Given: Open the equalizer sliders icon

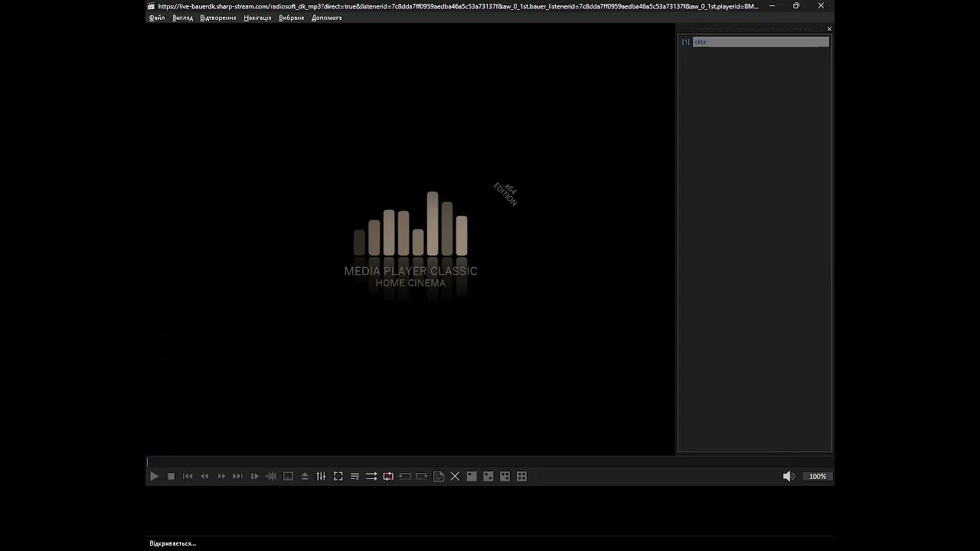Looking at the screenshot, I should [x=321, y=476].
